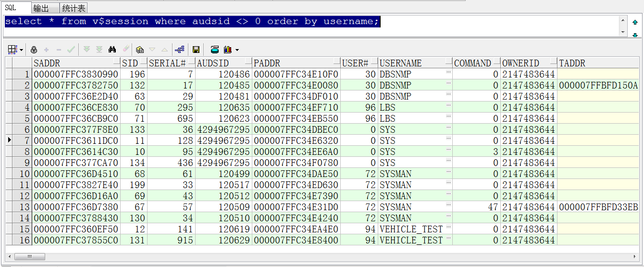The image size is (644, 267).
Task: Click the plus Insert record icon
Action: click(x=47, y=50)
